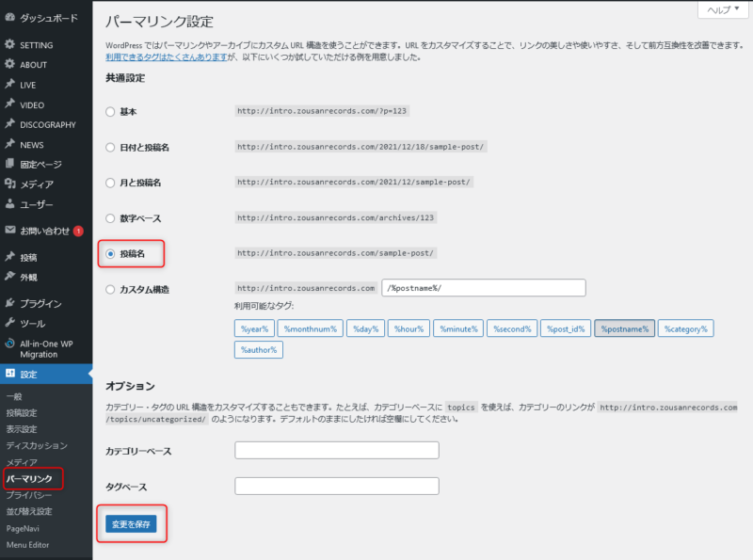This screenshot has height=560, width=753.
Task: Click the お問い合わせ mail icon
Action: [9, 231]
